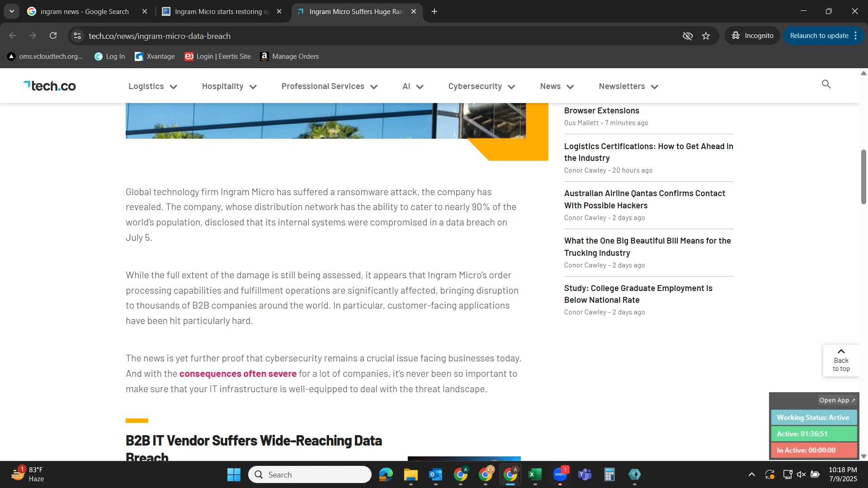Open One Big Beautiful Bill article
Image resolution: width=868 pixels, height=488 pixels.
[647, 247]
